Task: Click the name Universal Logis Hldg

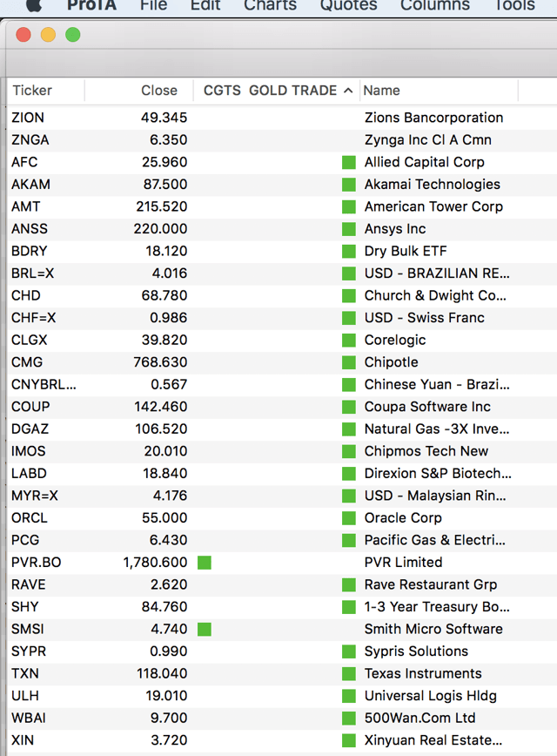Action: click(x=430, y=696)
